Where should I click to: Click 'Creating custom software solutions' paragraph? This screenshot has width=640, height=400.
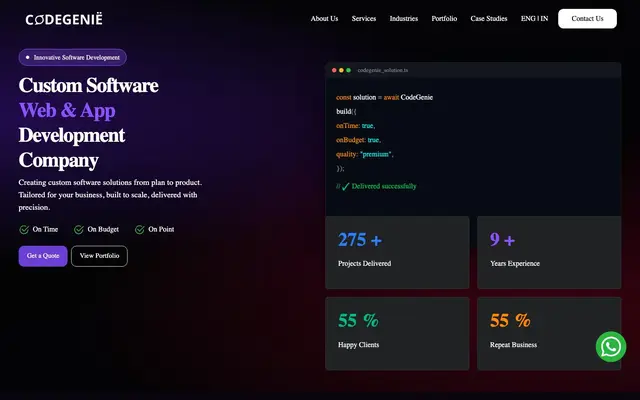110,195
